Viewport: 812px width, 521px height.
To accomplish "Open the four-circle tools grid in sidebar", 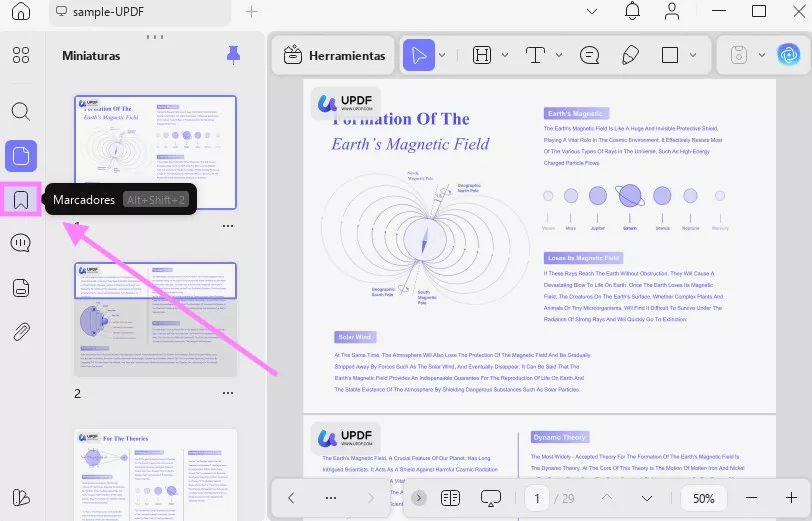I will 21,55.
